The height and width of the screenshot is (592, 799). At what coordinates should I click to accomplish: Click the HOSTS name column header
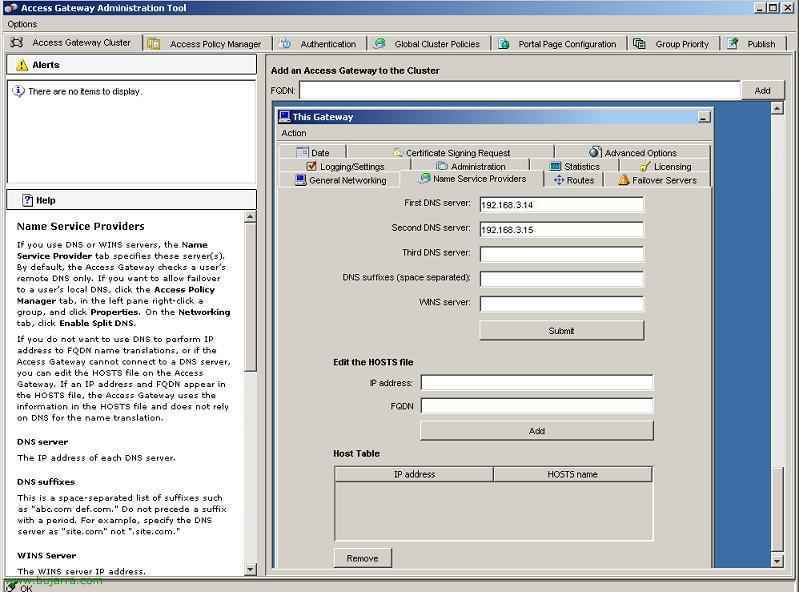pos(572,474)
